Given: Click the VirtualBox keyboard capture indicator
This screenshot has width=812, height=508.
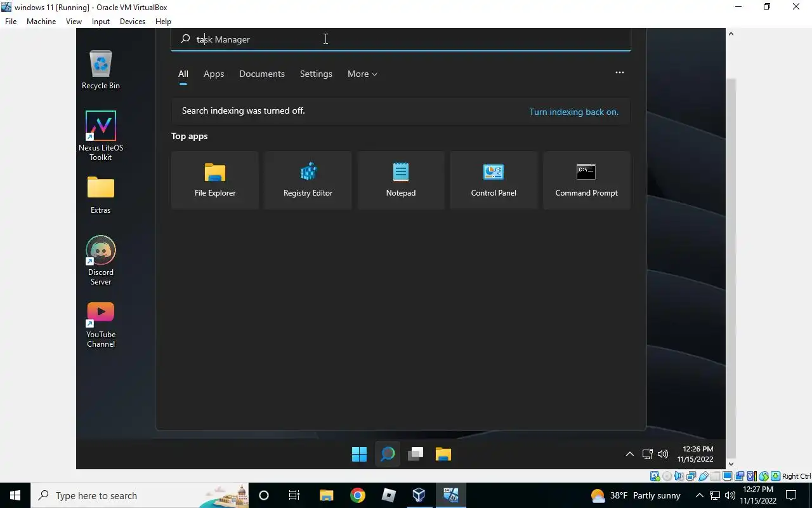Looking at the screenshot, I should tap(775, 476).
